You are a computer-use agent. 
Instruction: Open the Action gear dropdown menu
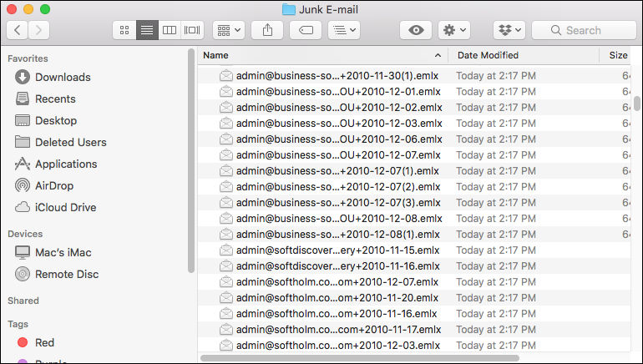click(454, 30)
